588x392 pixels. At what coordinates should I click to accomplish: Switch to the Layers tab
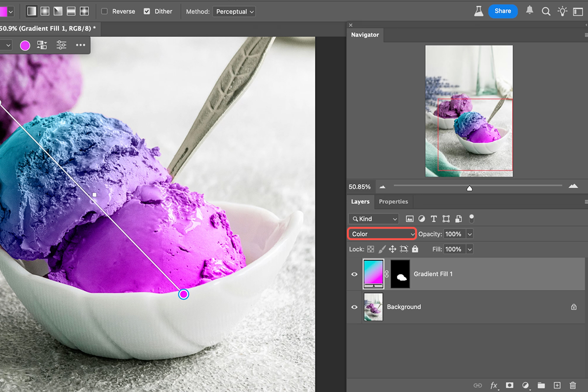[360, 201]
